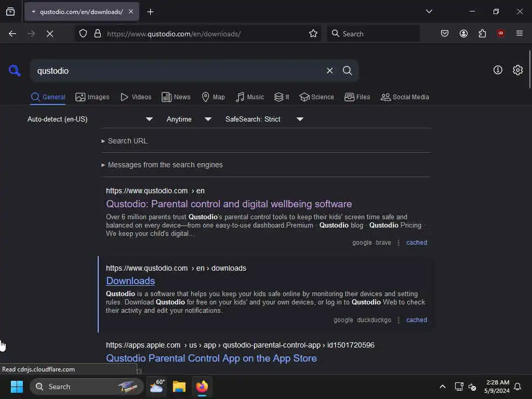Viewport: 532px width, 399px height.
Task: Click the Firefox toolbar Search box
Action: click(373, 34)
